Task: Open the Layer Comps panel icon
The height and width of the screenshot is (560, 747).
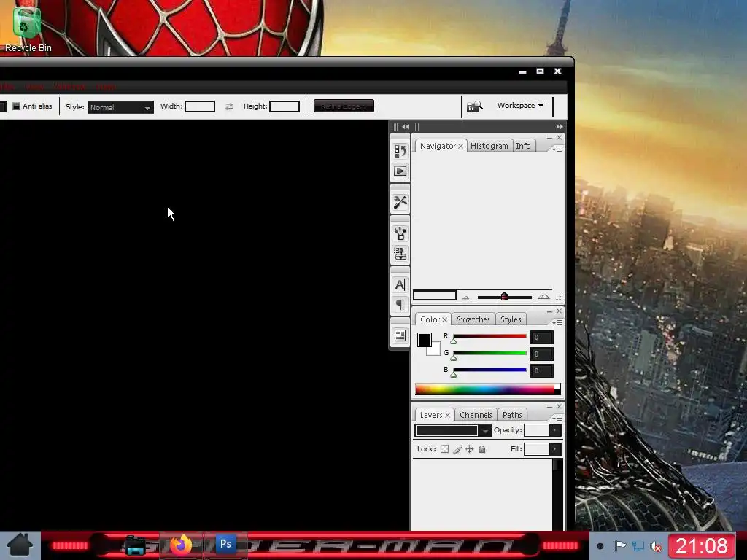Action: [x=400, y=335]
